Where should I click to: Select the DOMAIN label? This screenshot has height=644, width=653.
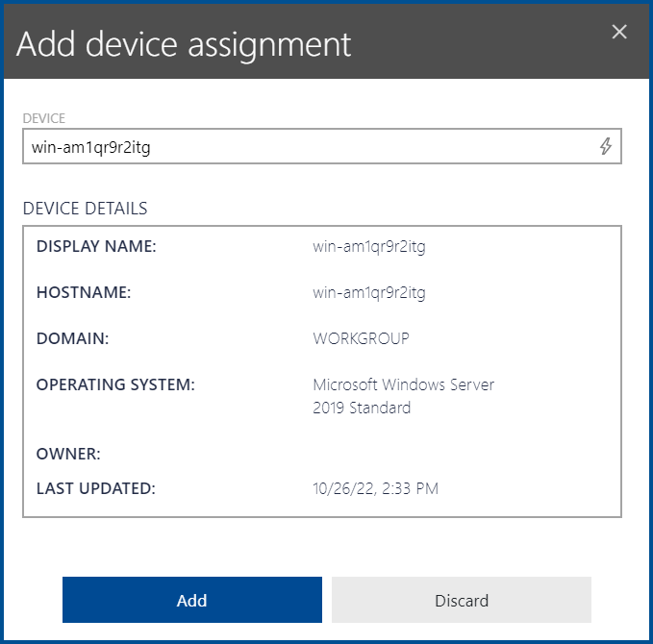(x=73, y=338)
